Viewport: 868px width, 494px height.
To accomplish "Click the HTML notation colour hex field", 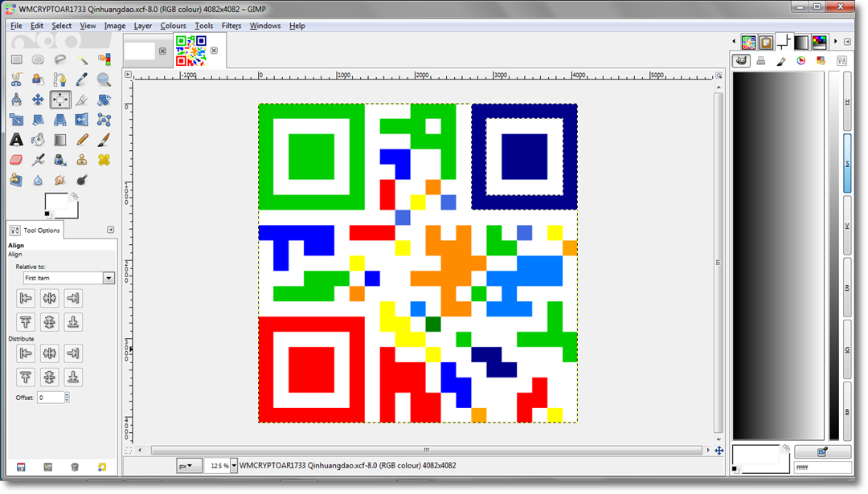I will pyautogui.click(x=823, y=467).
